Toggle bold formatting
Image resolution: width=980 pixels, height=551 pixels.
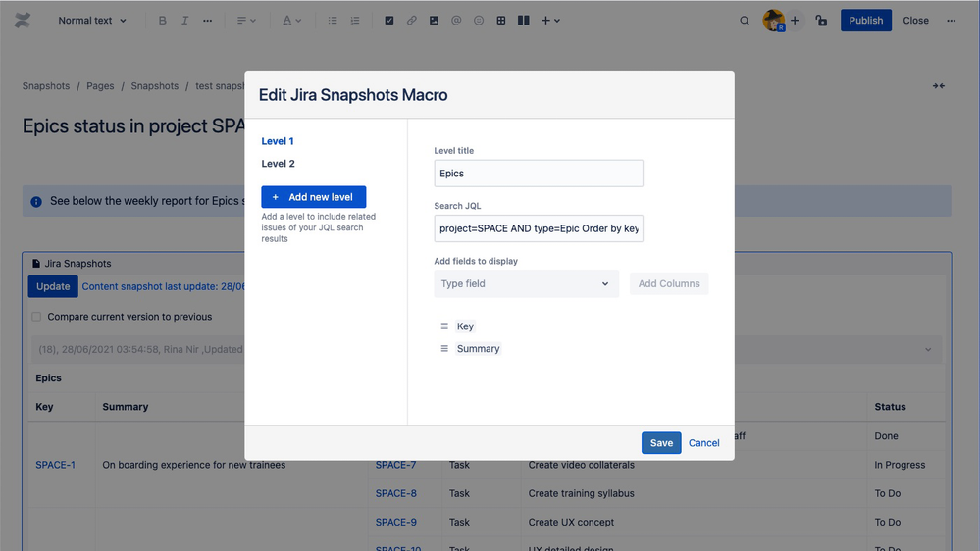click(163, 21)
